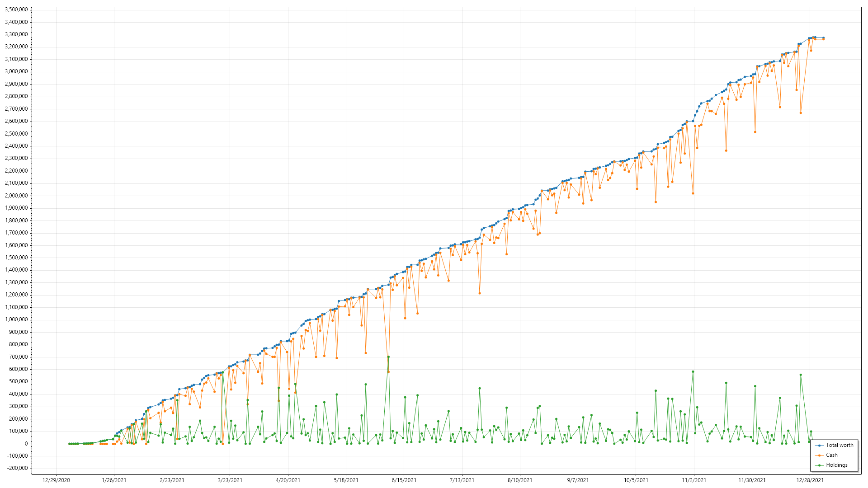Screen dimensions: 868x488
Task: Click the green Holdings legend marker
Action: (820, 465)
